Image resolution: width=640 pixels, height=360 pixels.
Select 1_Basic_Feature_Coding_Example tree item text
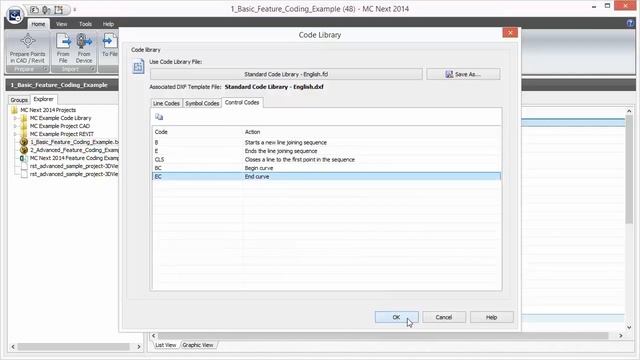tap(74, 142)
